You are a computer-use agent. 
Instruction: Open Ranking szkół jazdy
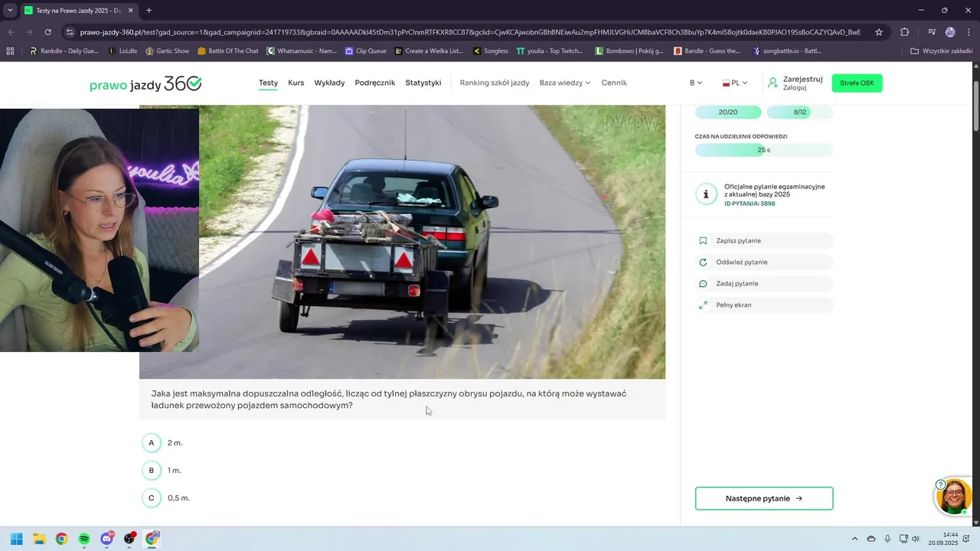pos(495,83)
